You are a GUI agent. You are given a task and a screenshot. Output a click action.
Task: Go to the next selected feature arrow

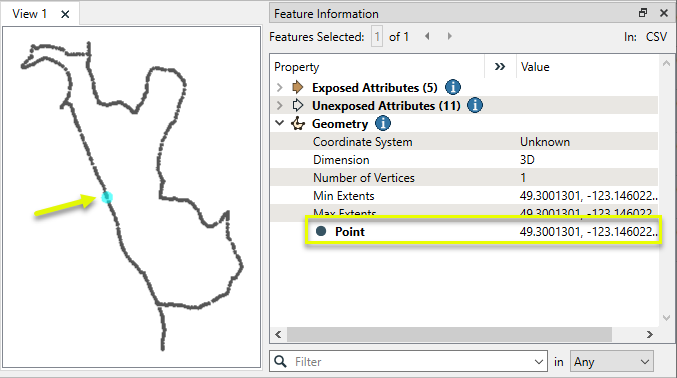[449, 36]
